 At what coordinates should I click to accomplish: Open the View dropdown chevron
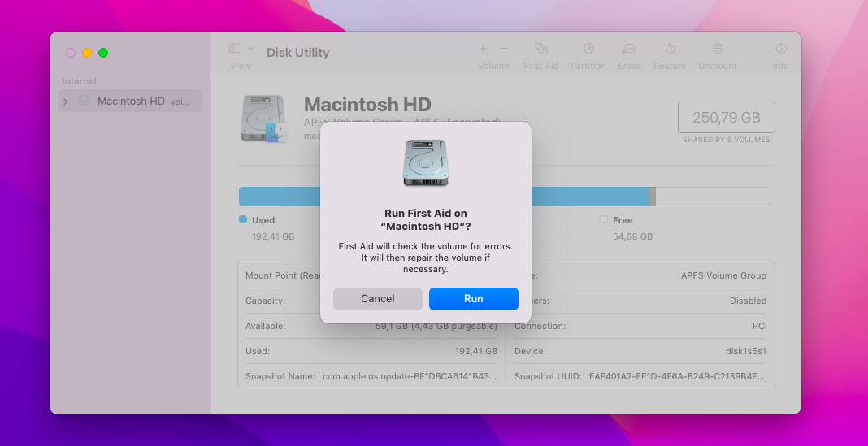tap(251, 49)
